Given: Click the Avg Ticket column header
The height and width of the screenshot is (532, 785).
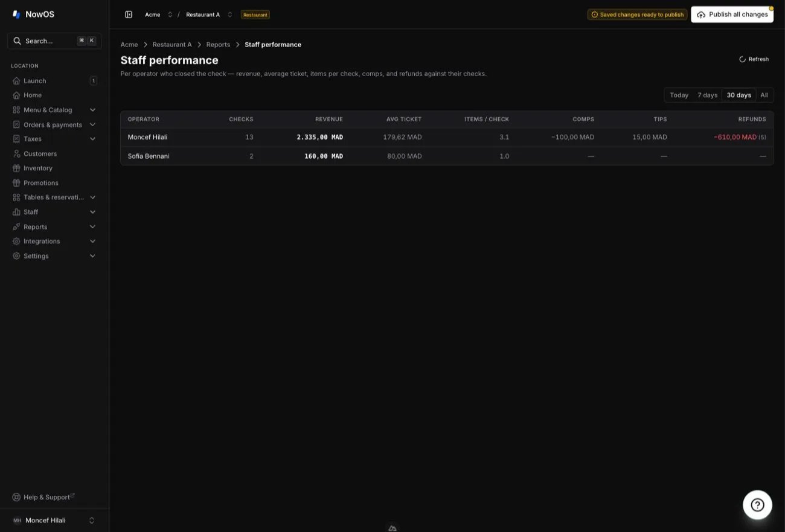Looking at the screenshot, I should (404, 120).
